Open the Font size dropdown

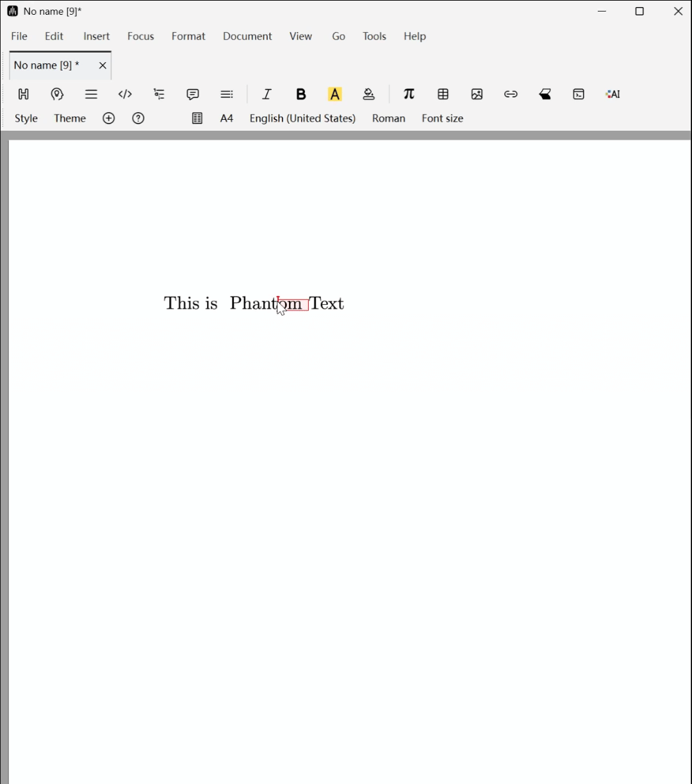442,118
